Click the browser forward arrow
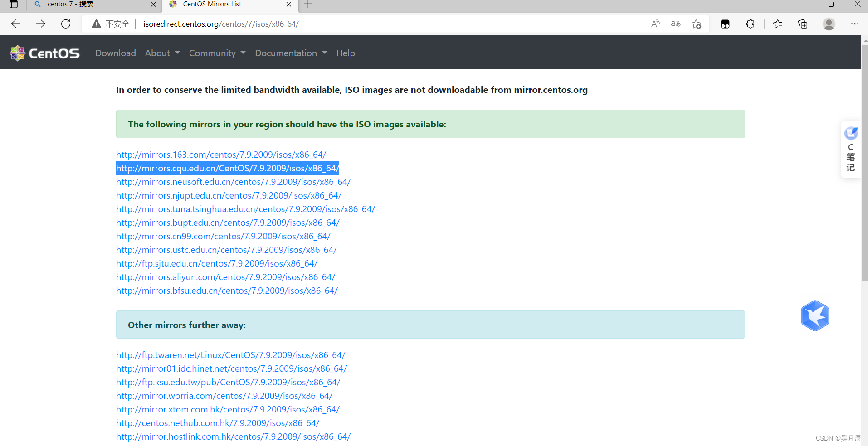This screenshot has width=868, height=446. [x=41, y=24]
